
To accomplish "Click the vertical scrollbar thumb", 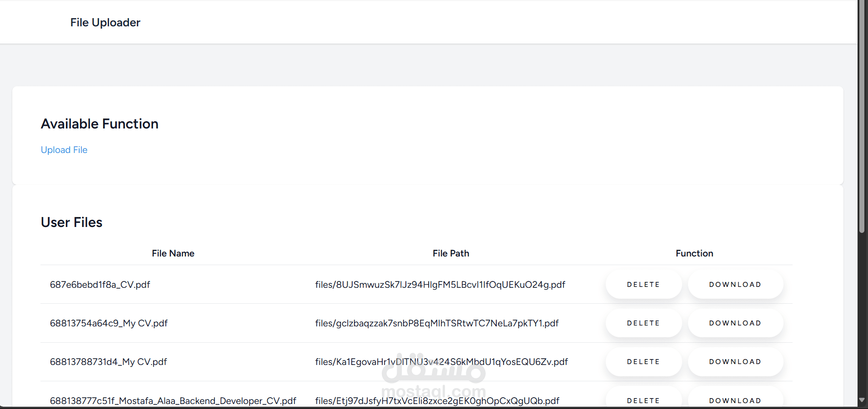I will [x=862, y=116].
